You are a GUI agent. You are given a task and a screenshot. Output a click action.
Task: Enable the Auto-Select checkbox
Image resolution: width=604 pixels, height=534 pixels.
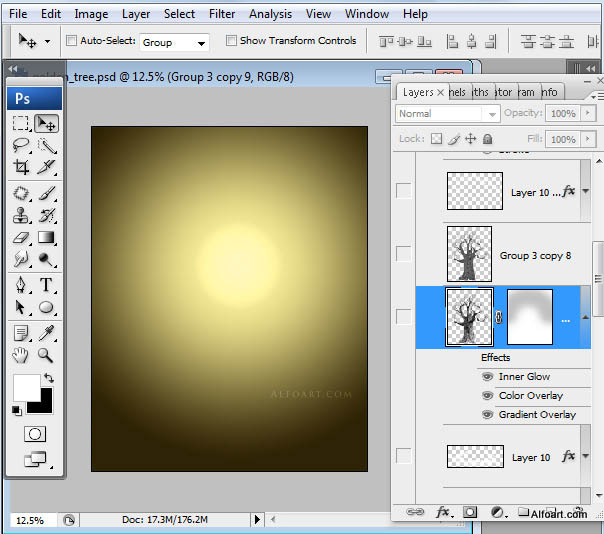[71, 41]
